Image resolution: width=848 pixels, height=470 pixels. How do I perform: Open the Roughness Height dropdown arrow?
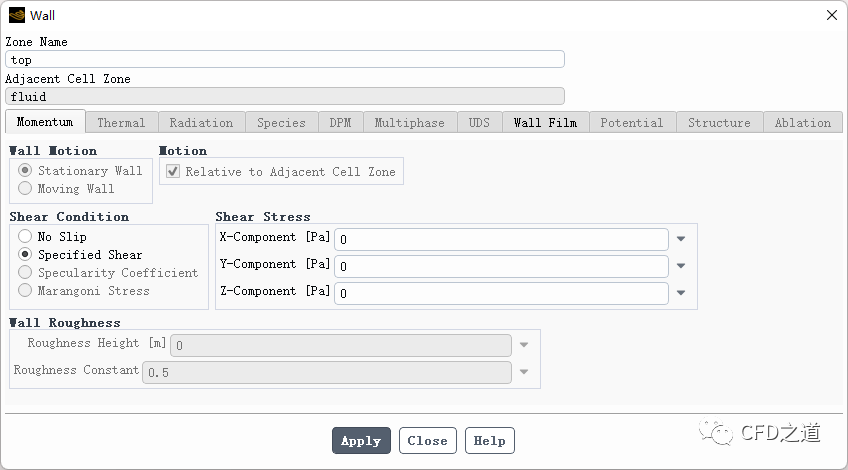click(523, 345)
